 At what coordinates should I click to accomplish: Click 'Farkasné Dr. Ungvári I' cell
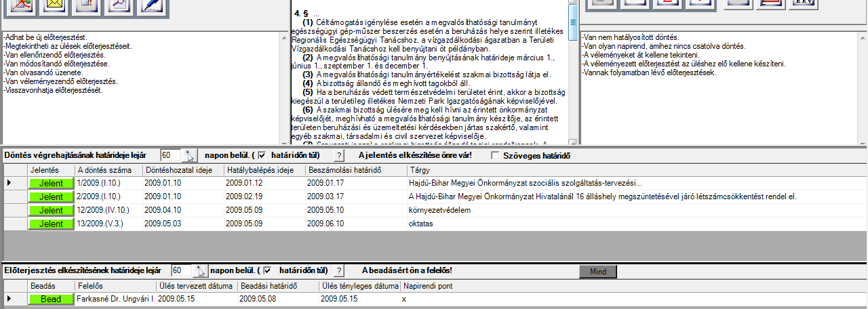tap(115, 299)
